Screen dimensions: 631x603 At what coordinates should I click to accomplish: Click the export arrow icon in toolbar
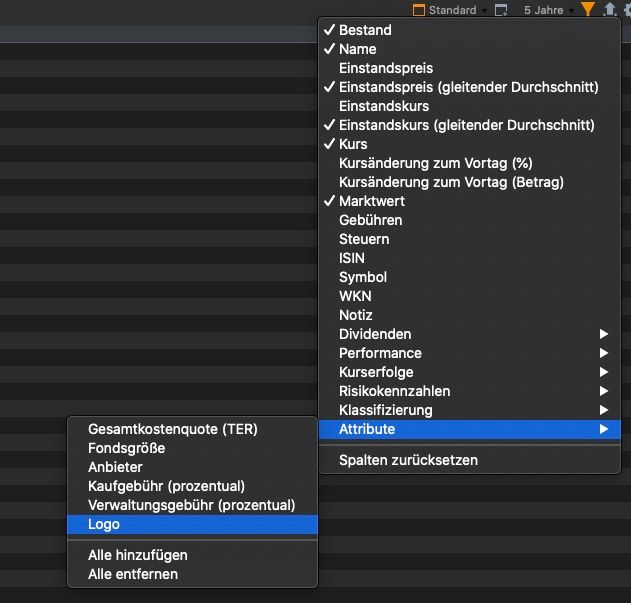point(608,10)
